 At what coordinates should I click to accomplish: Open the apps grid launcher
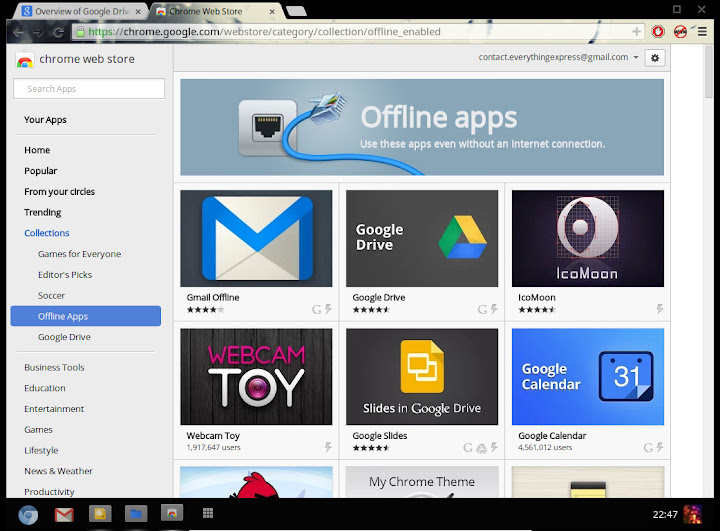[x=208, y=513]
